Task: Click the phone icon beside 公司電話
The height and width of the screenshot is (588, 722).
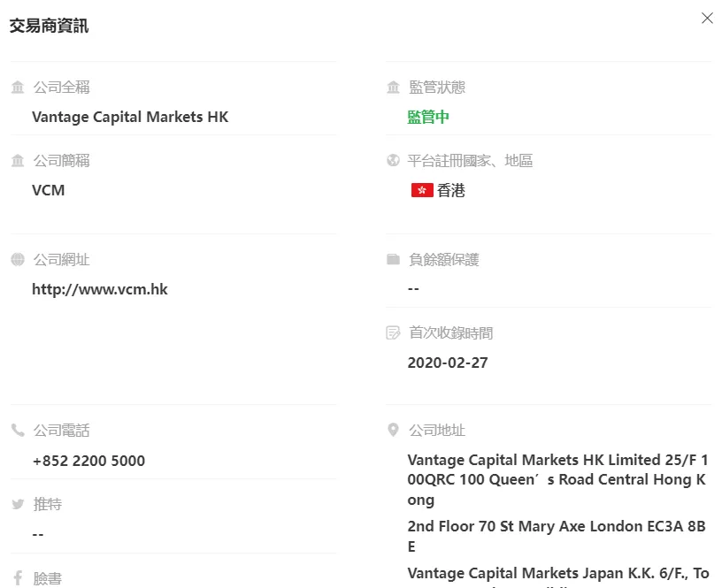Action: tap(18, 431)
